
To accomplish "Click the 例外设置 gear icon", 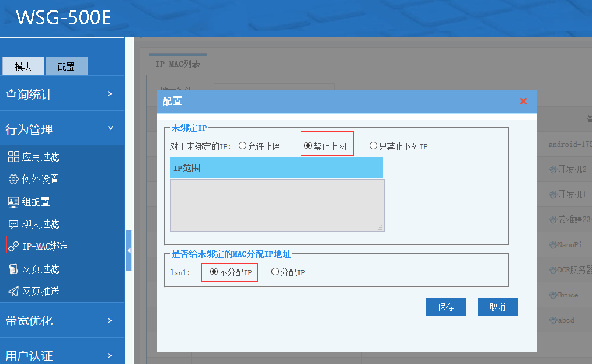I will 13,179.
